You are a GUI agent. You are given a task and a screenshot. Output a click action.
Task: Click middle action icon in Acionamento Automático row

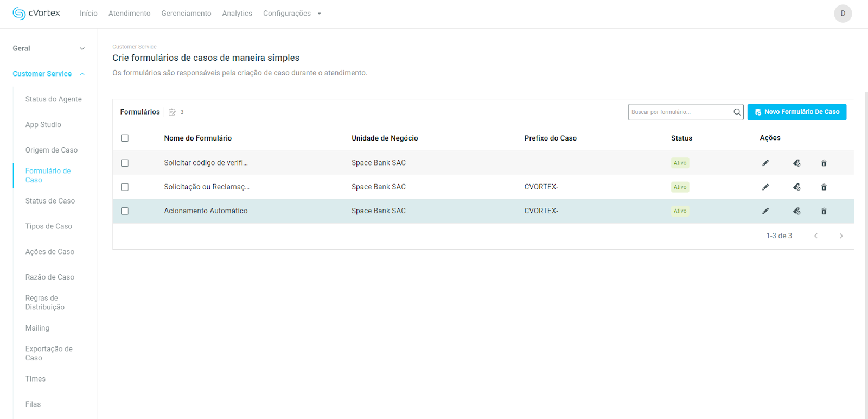[x=796, y=211]
